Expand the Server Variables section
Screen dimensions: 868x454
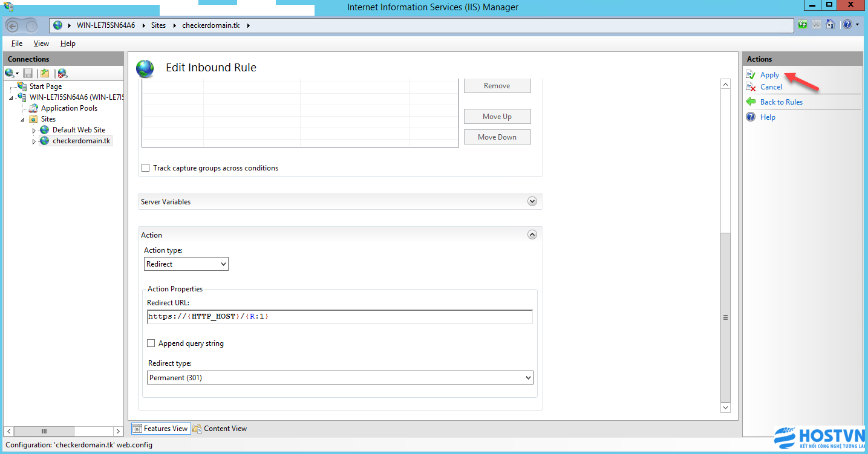[532, 201]
